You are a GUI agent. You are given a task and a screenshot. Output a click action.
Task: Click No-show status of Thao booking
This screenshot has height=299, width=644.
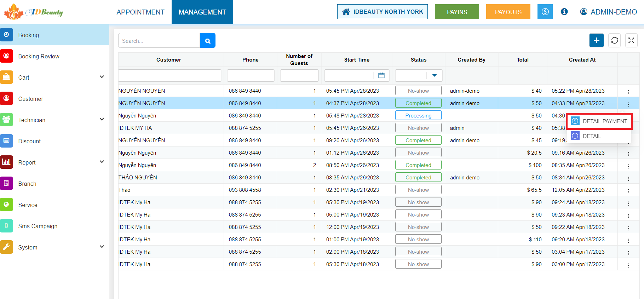418,190
